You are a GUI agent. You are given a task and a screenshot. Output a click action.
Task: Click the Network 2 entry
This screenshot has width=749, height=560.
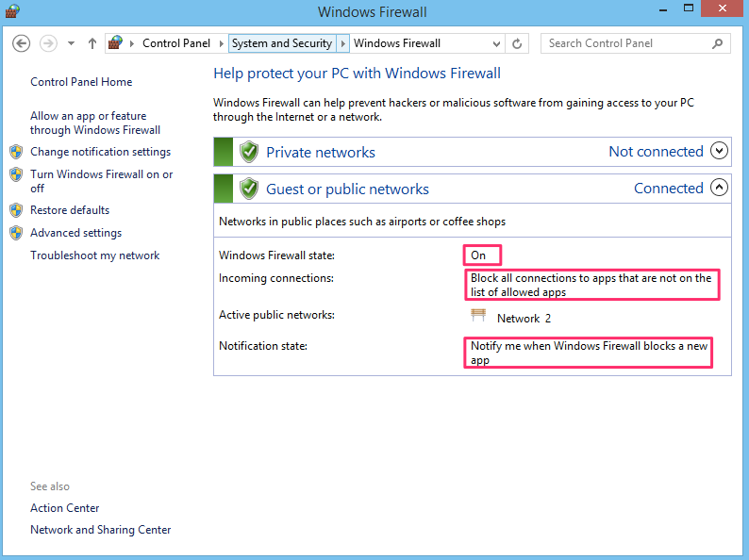pyautogui.click(x=524, y=319)
